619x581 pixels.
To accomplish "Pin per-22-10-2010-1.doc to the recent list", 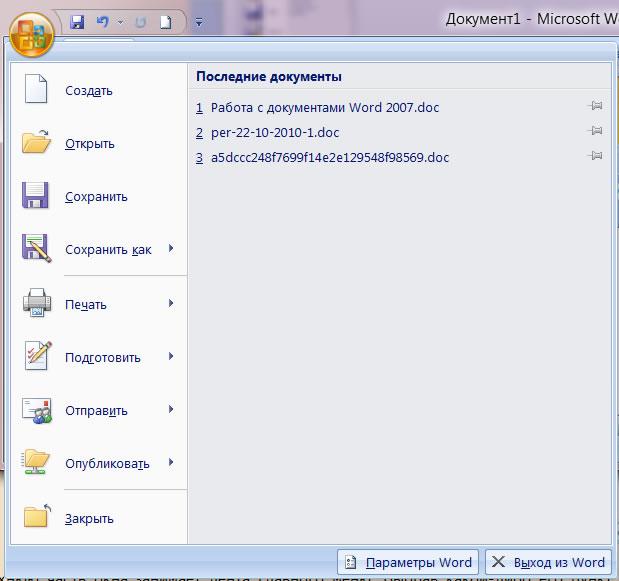I will pos(595,131).
